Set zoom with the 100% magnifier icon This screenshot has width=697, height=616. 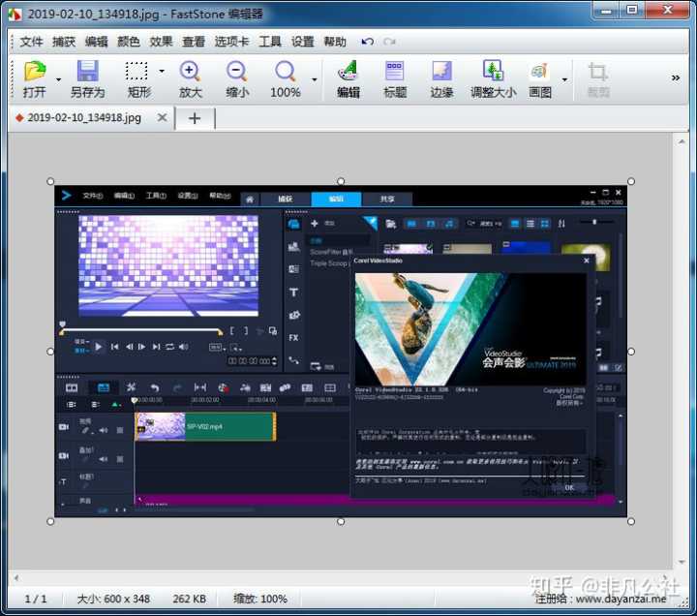tap(285, 71)
